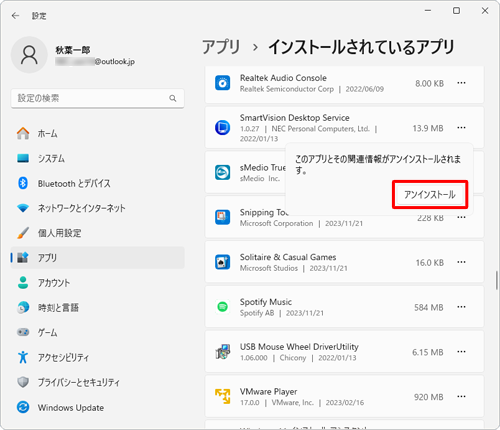Open more options for SmartVision Desktop Service

(461, 128)
